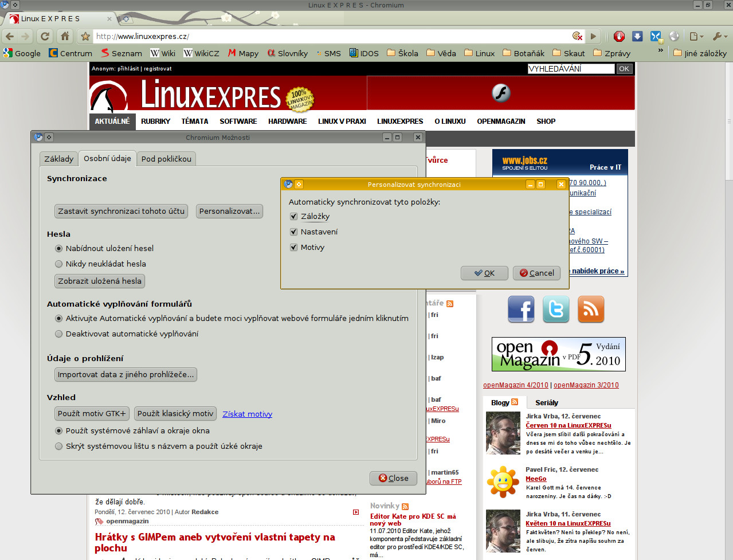
Task: Open the LinuxEXPRES Twitter icon
Action: 556,310
